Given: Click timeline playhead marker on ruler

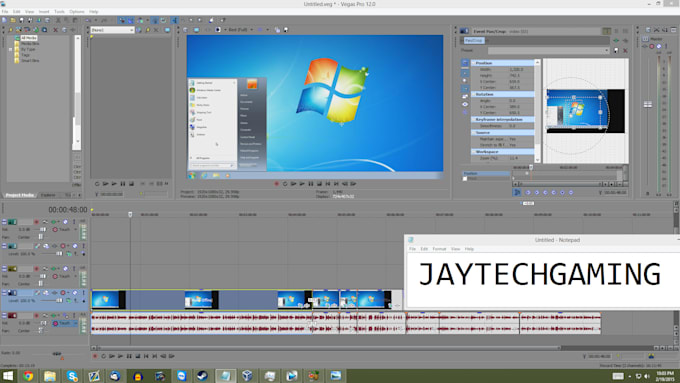Looking at the screenshot, I should pyautogui.click(x=130, y=214).
